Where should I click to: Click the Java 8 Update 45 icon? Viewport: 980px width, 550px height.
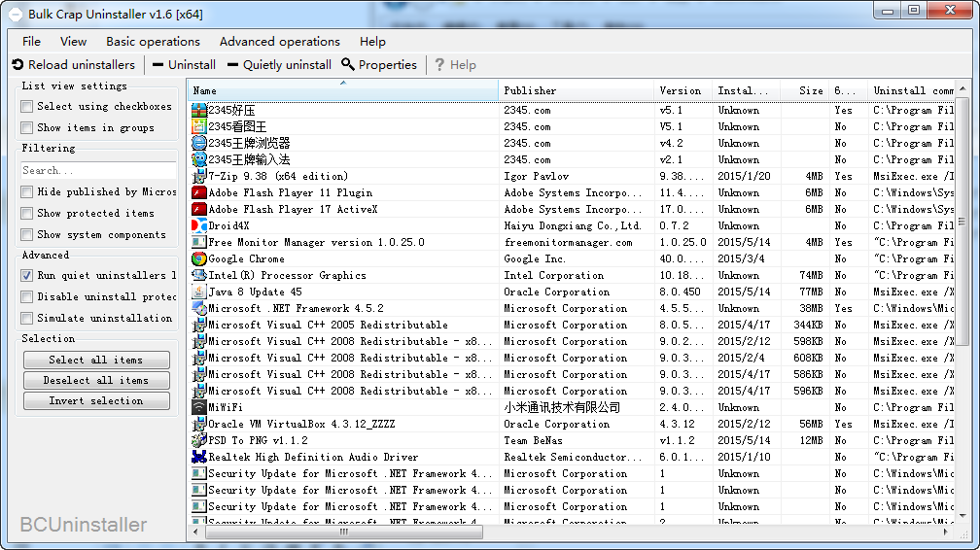[198, 292]
